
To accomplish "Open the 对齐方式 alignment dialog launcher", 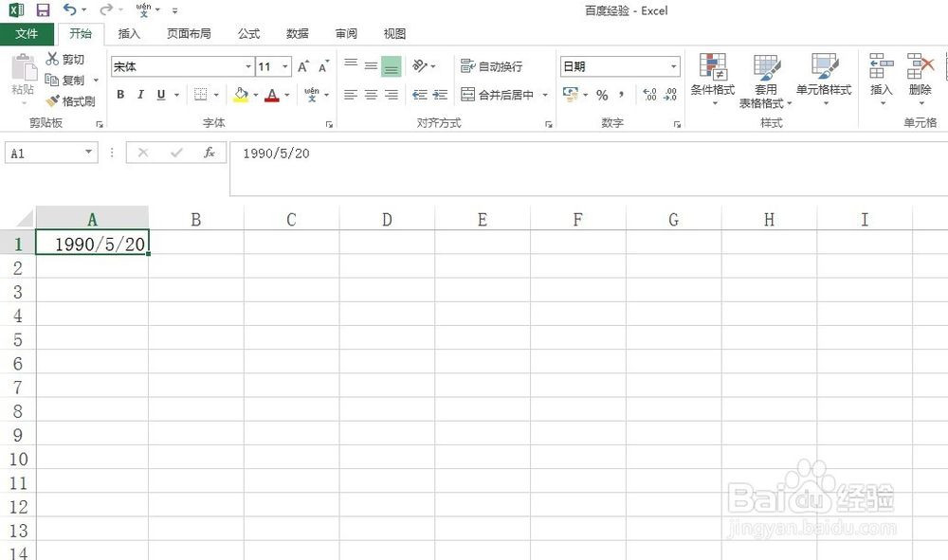I will pos(548,124).
